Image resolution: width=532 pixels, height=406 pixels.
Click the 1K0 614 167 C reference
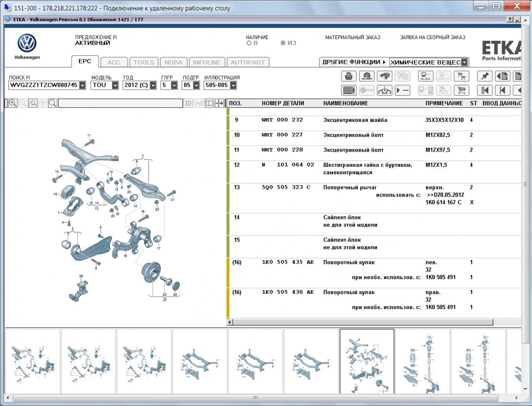pos(443,202)
